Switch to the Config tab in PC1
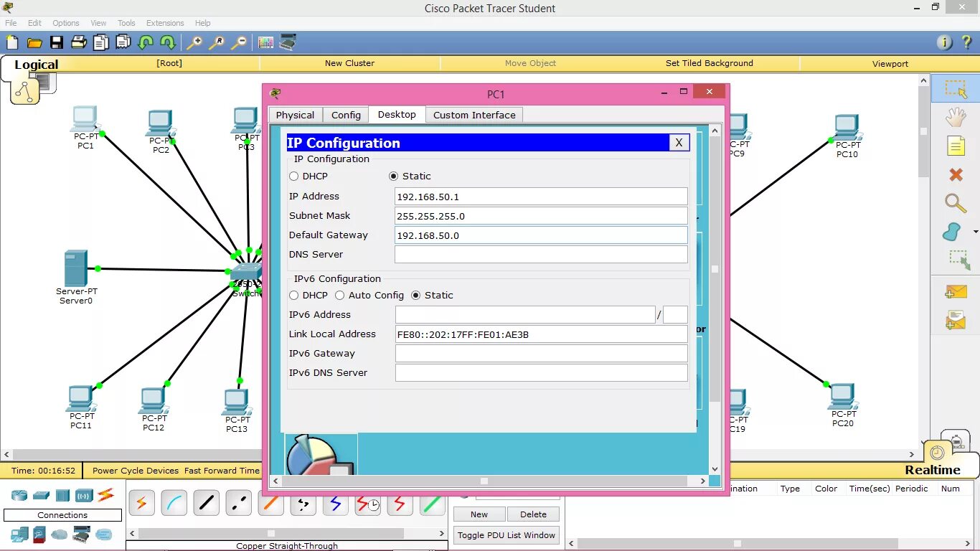Image resolution: width=980 pixels, height=551 pixels. pyautogui.click(x=346, y=115)
